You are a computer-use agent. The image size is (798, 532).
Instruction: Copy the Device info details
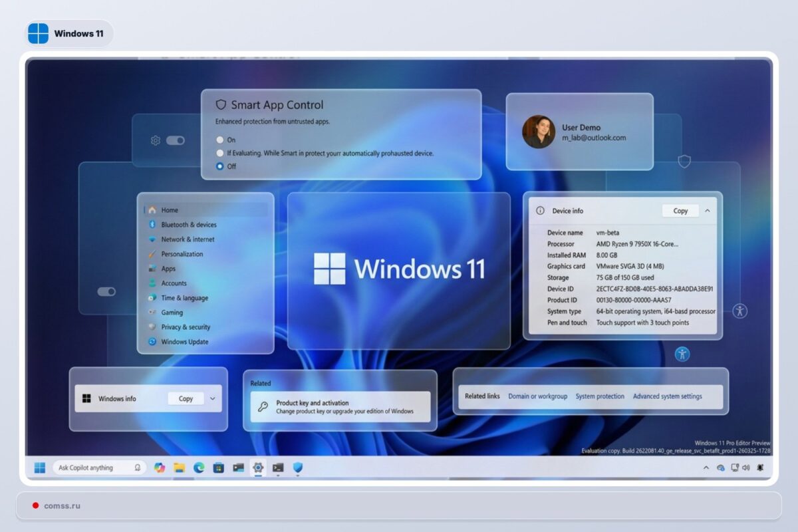point(680,211)
